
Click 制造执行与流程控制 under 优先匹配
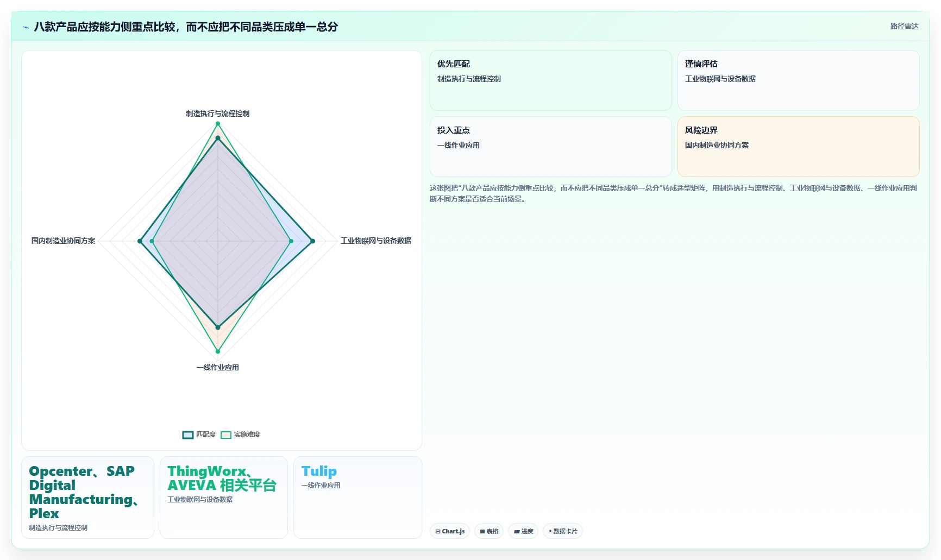(x=469, y=79)
